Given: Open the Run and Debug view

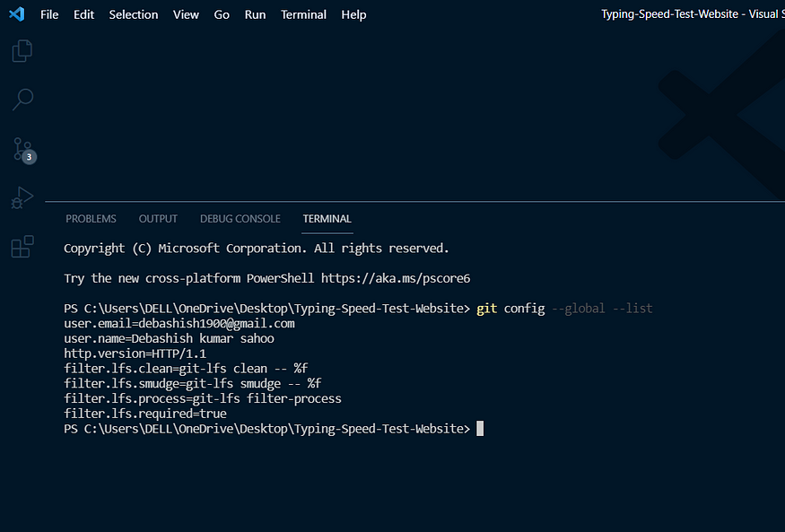Looking at the screenshot, I should tap(22, 197).
